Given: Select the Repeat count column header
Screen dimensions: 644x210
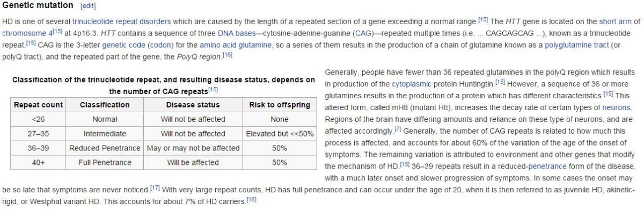Looking at the screenshot, I should tap(38, 105).
